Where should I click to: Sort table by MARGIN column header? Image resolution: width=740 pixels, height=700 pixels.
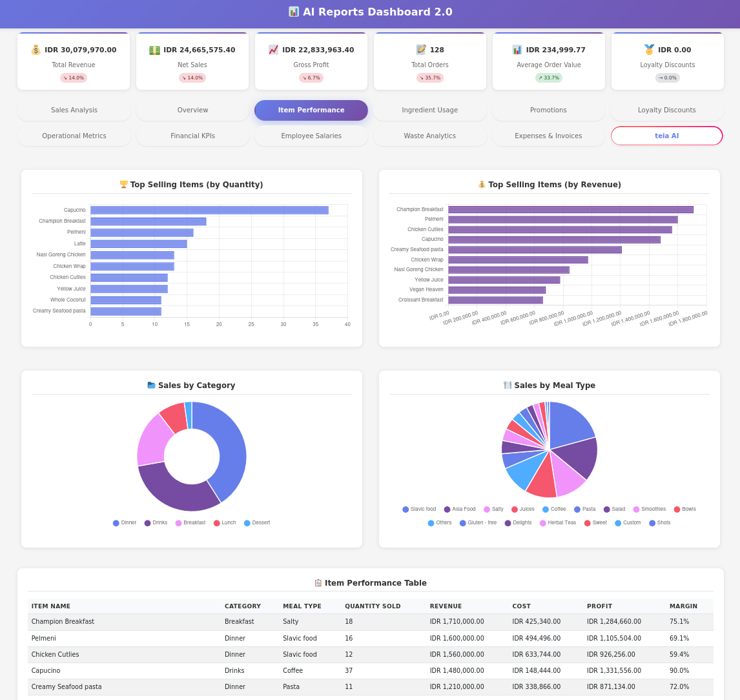point(683,606)
